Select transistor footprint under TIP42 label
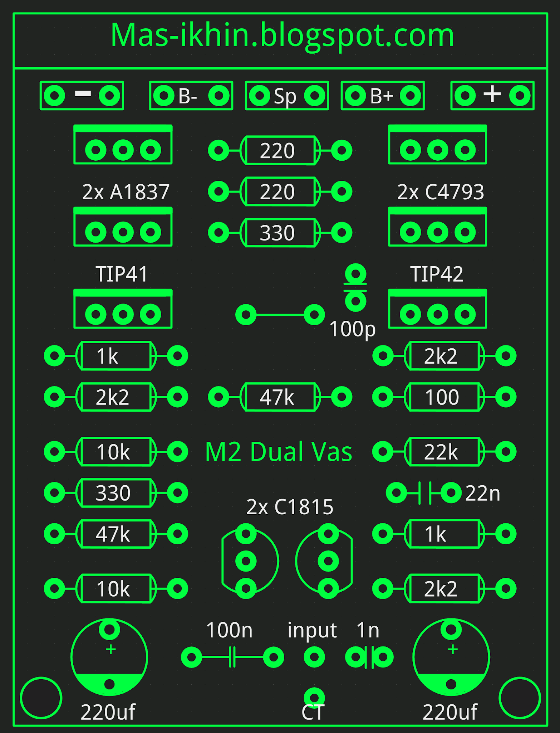Viewport: 560px width, 733px height. click(438, 309)
